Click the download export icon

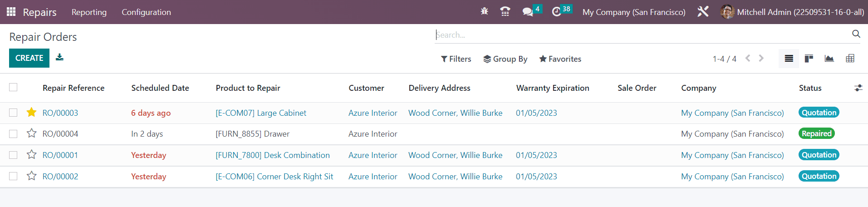(x=59, y=57)
